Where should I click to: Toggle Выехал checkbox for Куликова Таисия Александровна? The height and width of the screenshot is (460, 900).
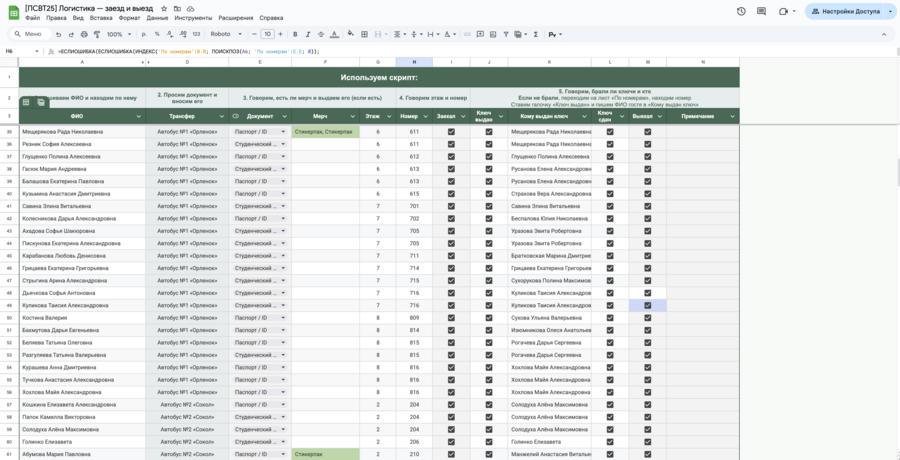pos(647,305)
